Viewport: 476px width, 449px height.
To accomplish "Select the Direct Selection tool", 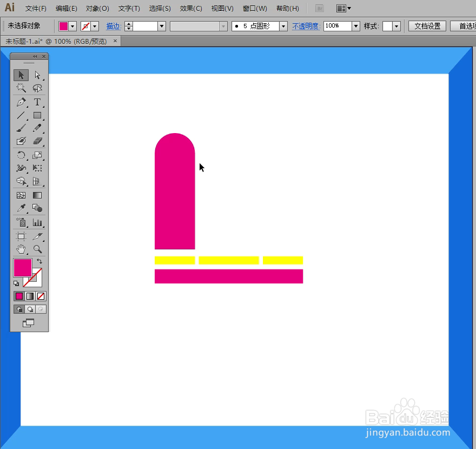I will [37, 75].
